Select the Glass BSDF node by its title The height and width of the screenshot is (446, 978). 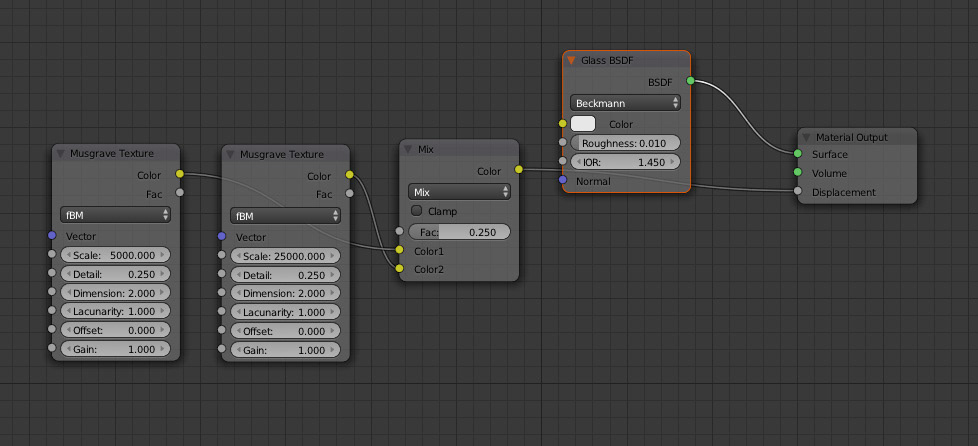[x=608, y=61]
